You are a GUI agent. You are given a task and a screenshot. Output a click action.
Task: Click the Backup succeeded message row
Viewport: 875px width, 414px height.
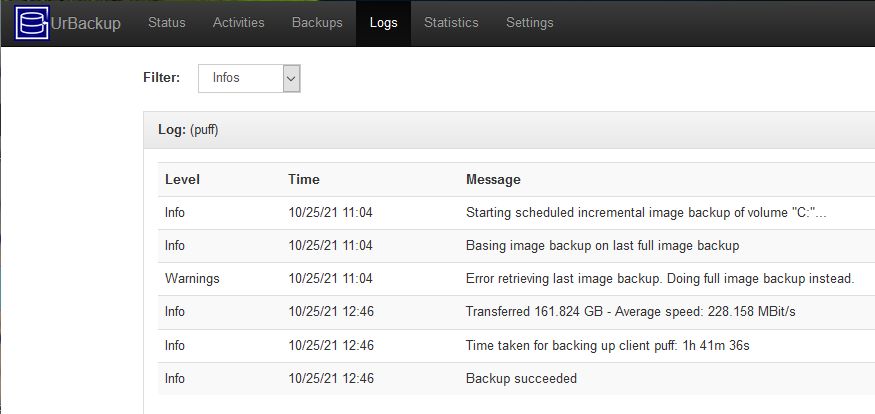tap(516, 379)
